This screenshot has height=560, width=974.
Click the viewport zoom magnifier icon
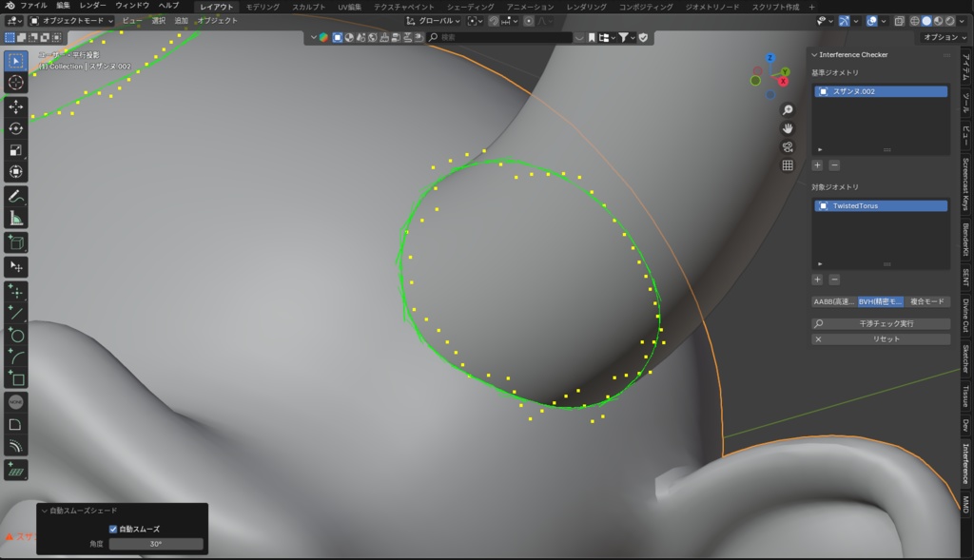(788, 109)
